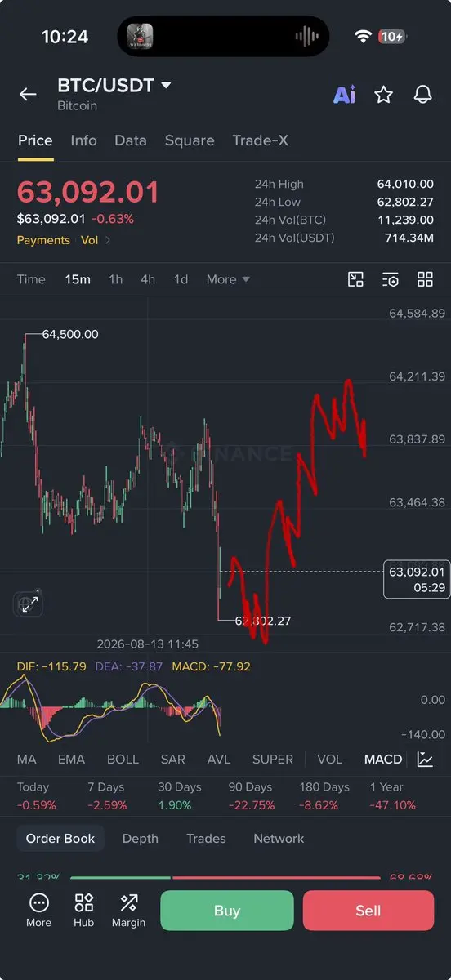This screenshot has height=980, width=451.
Task: Tap the green Buy button
Action: coord(226,911)
